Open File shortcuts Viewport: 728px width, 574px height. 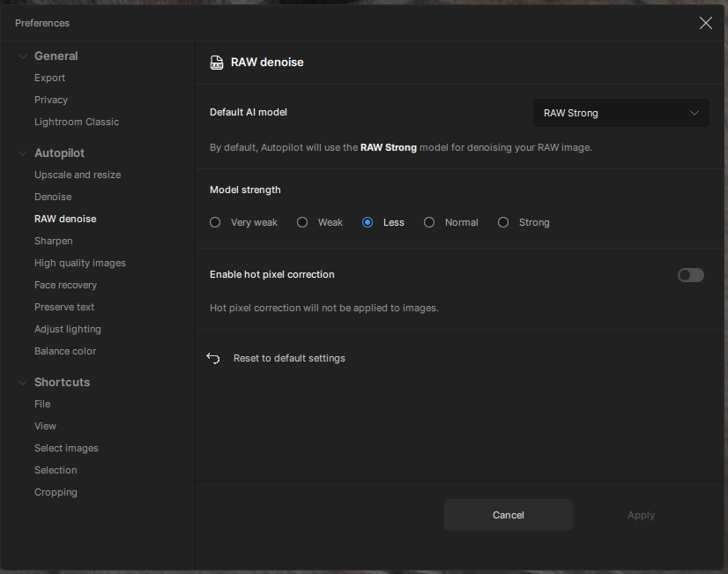42,404
